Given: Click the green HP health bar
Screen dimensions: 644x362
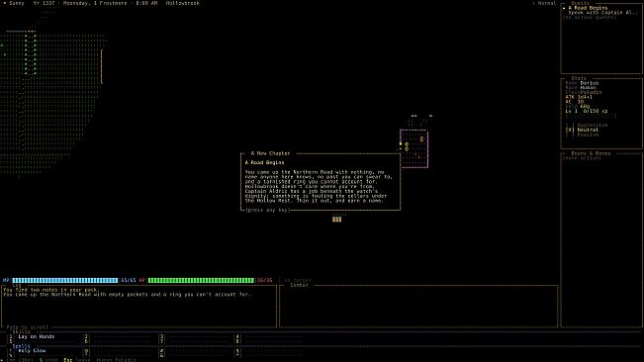Looking at the screenshot, I should (201, 280).
